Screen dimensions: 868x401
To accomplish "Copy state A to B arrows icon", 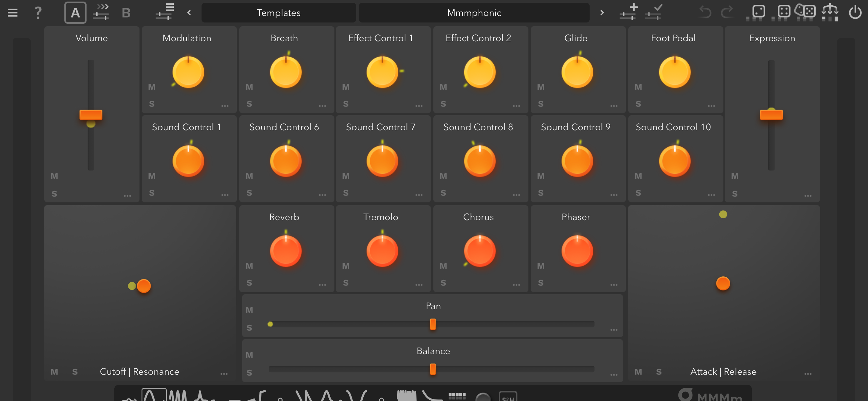I will pos(101,12).
